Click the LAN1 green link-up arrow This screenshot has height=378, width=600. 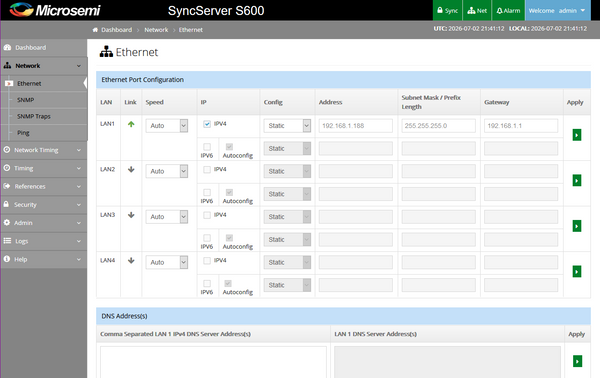coord(131,124)
